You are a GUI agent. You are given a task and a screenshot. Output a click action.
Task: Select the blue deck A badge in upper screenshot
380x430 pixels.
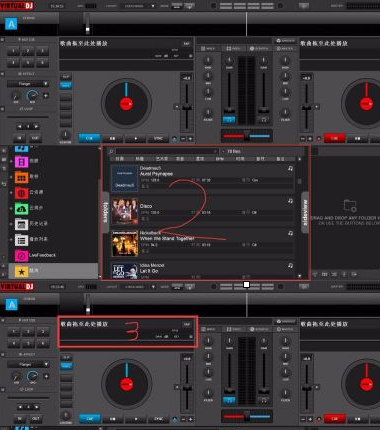point(11,24)
